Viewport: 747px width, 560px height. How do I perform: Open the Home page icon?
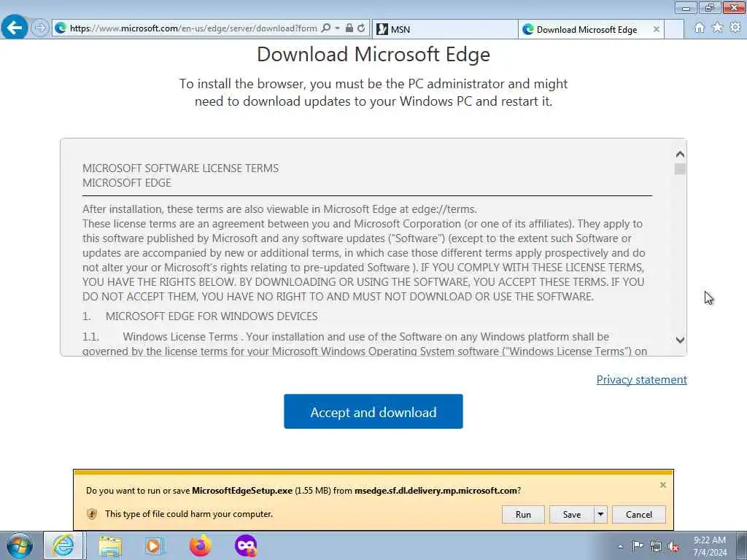tap(699, 28)
